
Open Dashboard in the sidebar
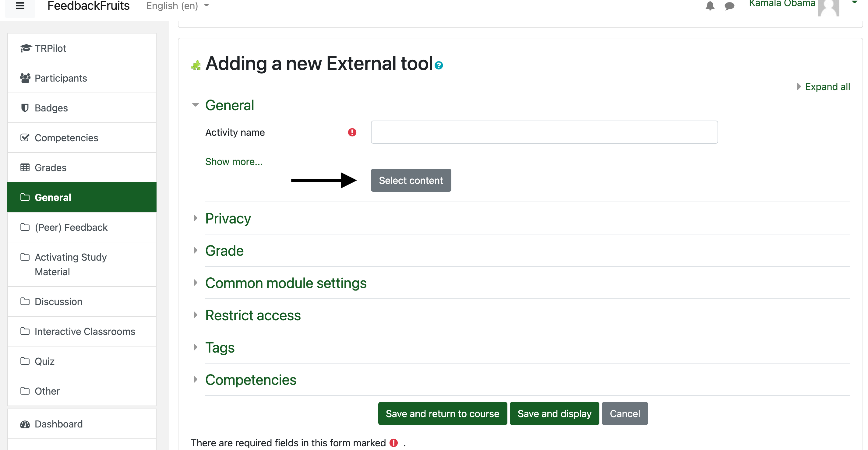point(59,424)
